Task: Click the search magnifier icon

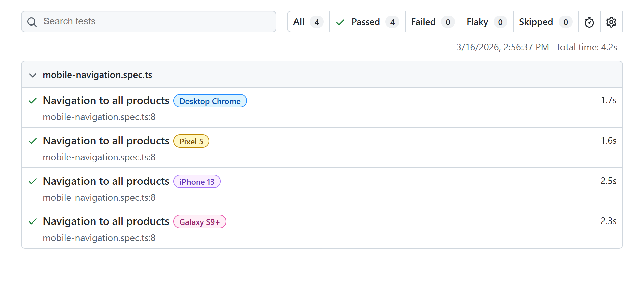Action: (x=32, y=22)
